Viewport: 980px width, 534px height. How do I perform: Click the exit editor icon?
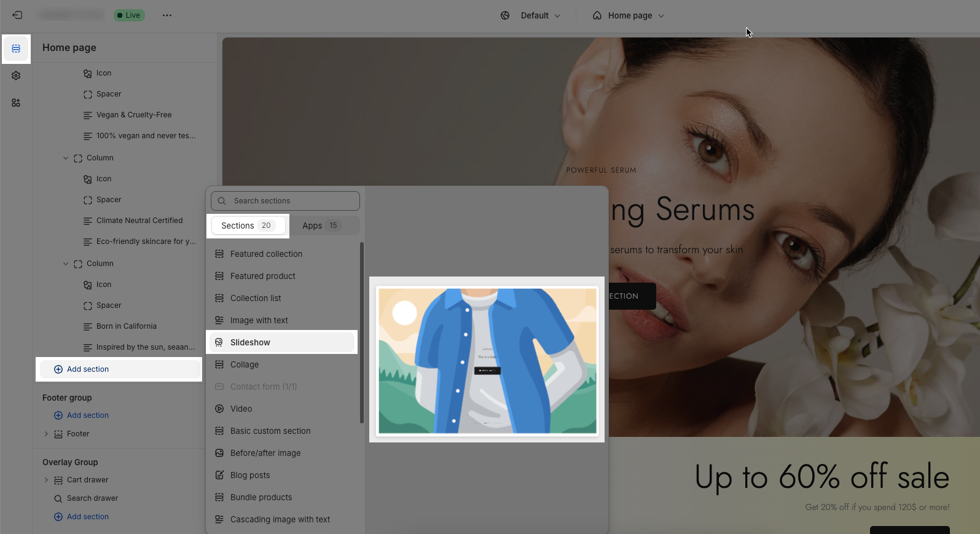[x=17, y=15]
